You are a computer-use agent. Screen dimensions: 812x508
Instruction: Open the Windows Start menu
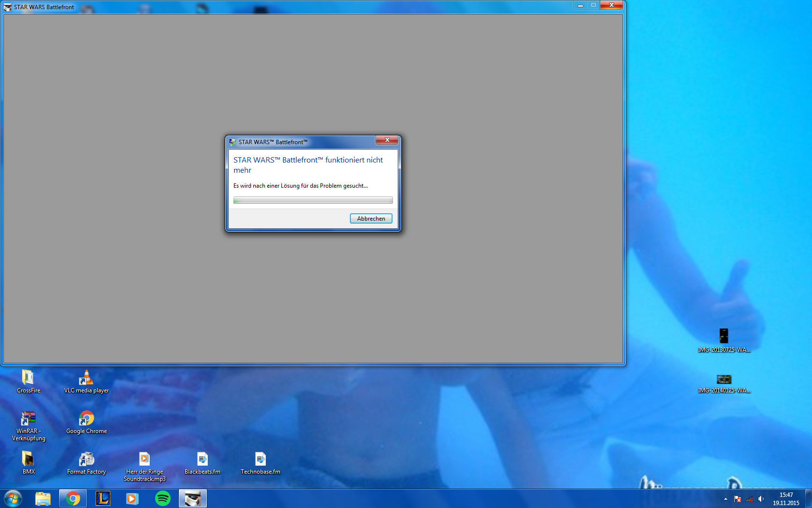click(x=13, y=498)
